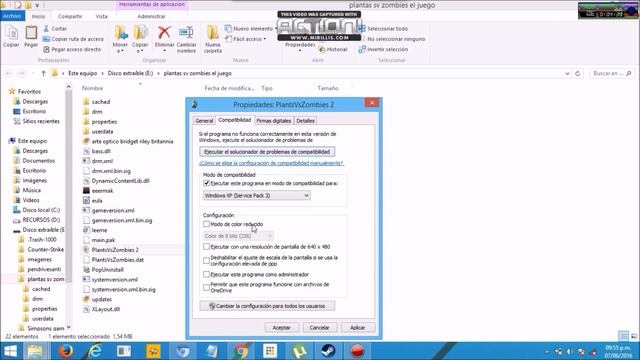Viewport: 640px width, 360px height.
Task: Open the Administrar ribbon tab
Action: click(151, 16)
